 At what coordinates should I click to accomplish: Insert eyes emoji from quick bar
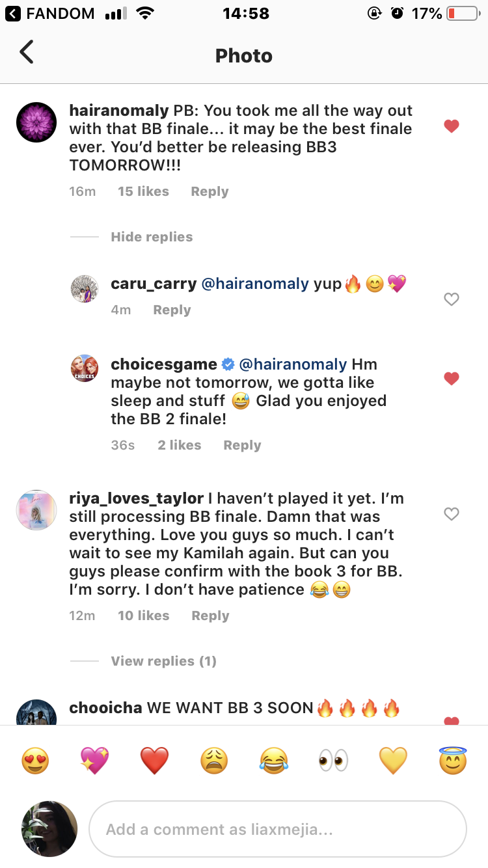click(x=333, y=761)
